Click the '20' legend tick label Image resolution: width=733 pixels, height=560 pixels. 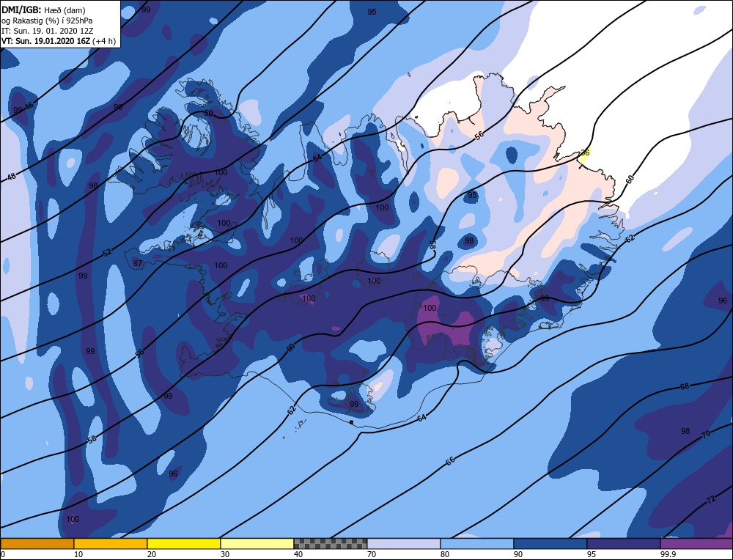click(x=152, y=554)
